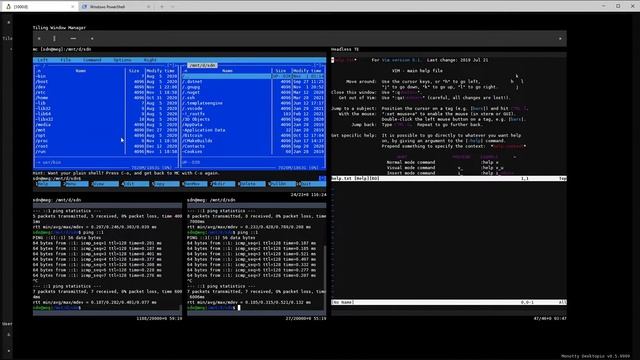The width and height of the screenshot is (640, 360).
Task: Click the 5 Copy function key button
Action: [166, 184]
